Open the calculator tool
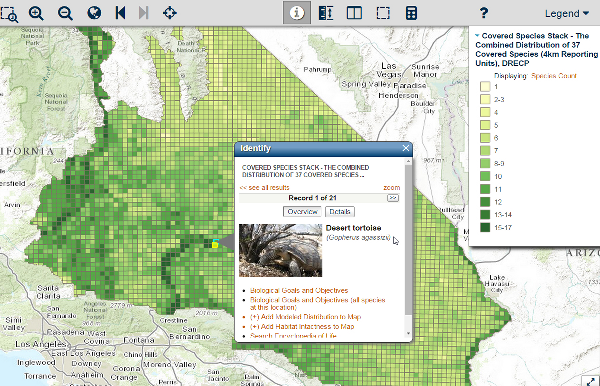 point(411,13)
